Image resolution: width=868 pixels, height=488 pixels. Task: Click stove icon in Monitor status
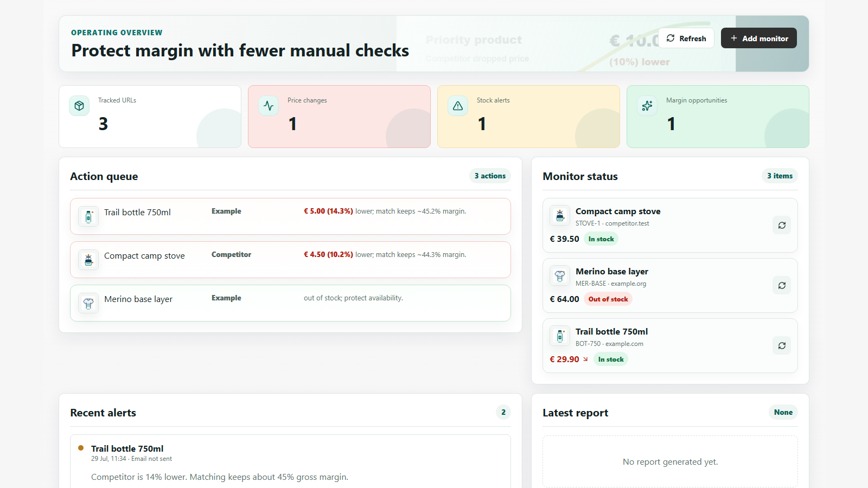click(560, 215)
